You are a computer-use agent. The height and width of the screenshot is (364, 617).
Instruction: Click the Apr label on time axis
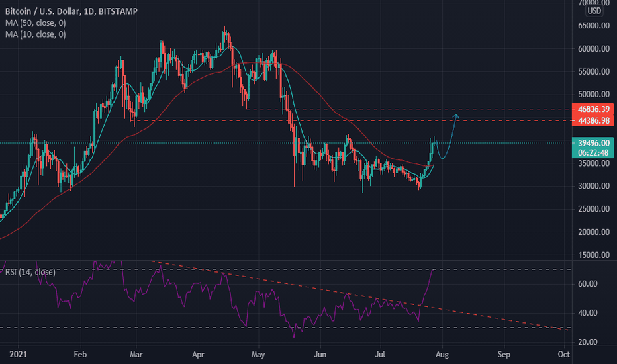pyautogui.click(x=198, y=355)
